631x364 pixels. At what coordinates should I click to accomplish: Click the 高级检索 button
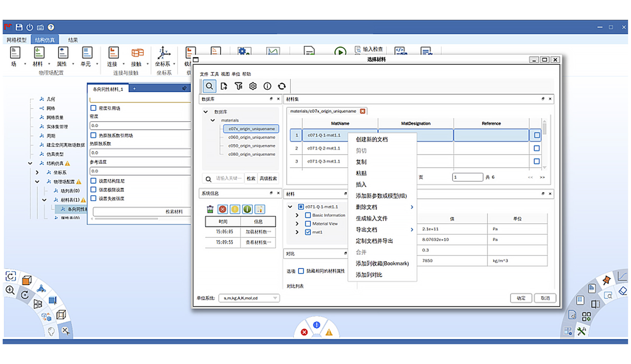(x=268, y=178)
